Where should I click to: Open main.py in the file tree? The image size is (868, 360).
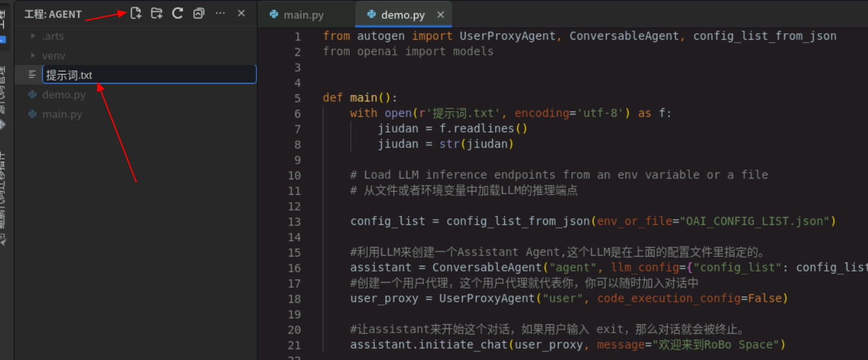coord(62,114)
